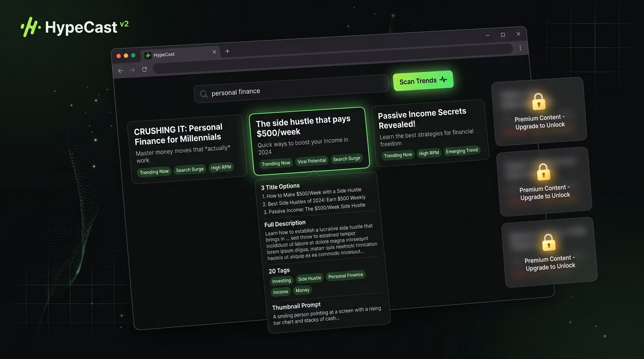Open the Passive Income Secrets Revealed! card
Image resolution: width=644 pixels, height=359 pixels.
click(430, 133)
